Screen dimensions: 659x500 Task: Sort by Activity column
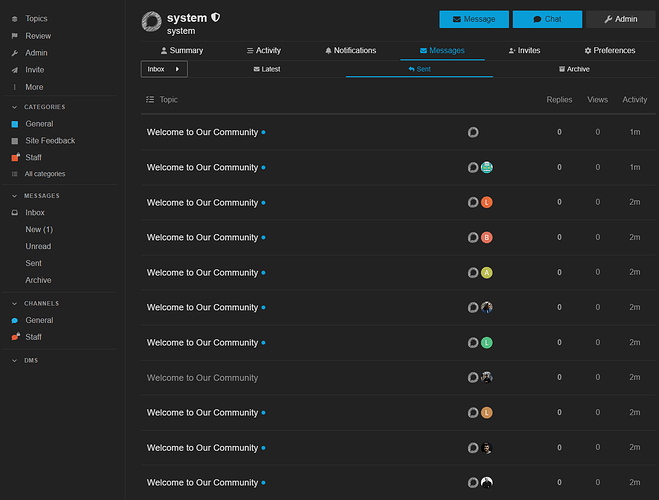click(x=634, y=100)
